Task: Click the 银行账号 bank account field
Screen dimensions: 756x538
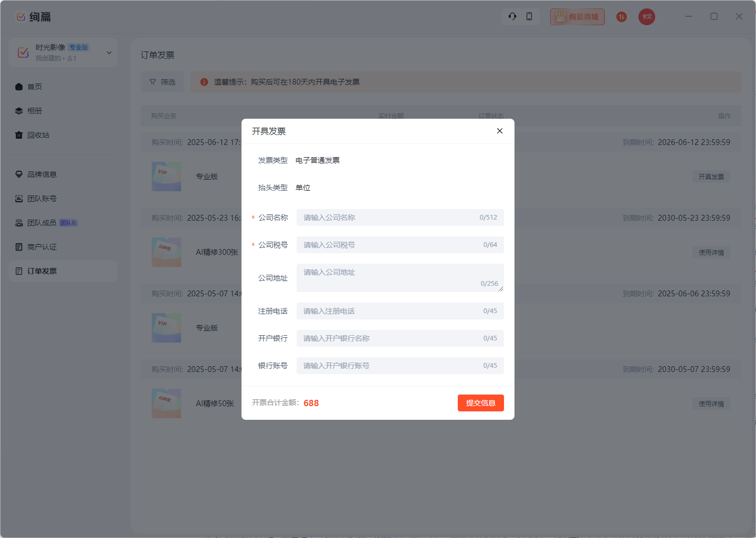Action: click(x=388, y=366)
